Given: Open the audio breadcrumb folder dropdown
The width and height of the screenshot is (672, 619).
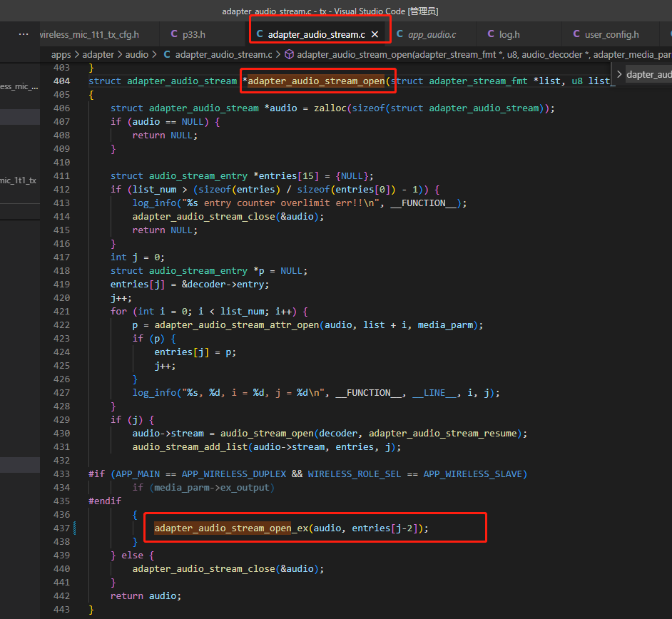Looking at the screenshot, I should click(137, 55).
